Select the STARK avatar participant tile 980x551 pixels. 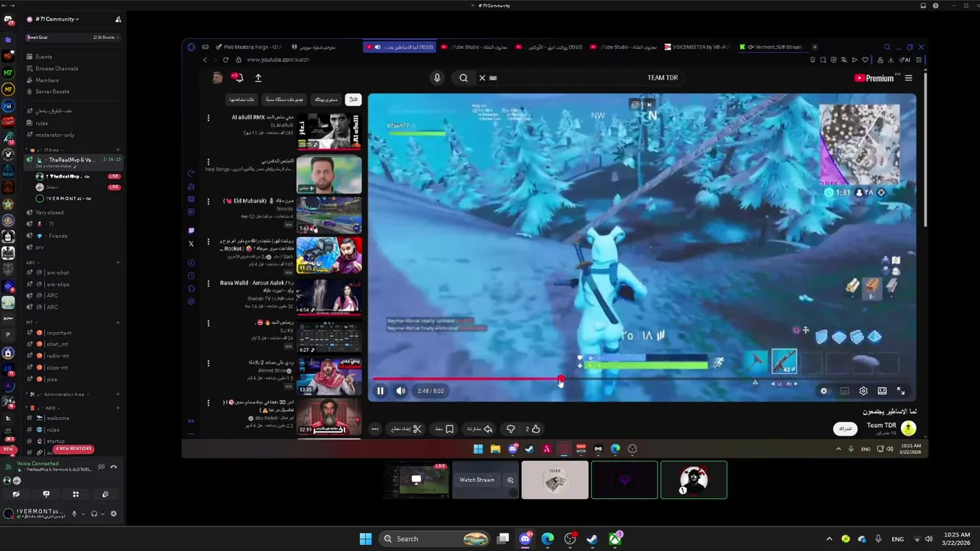pos(555,480)
